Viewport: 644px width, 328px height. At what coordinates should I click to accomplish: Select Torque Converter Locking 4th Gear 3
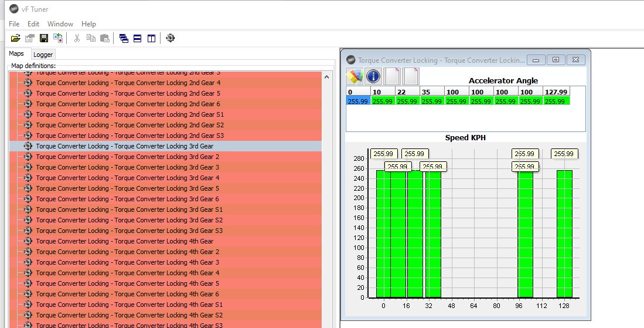tap(165, 262)
